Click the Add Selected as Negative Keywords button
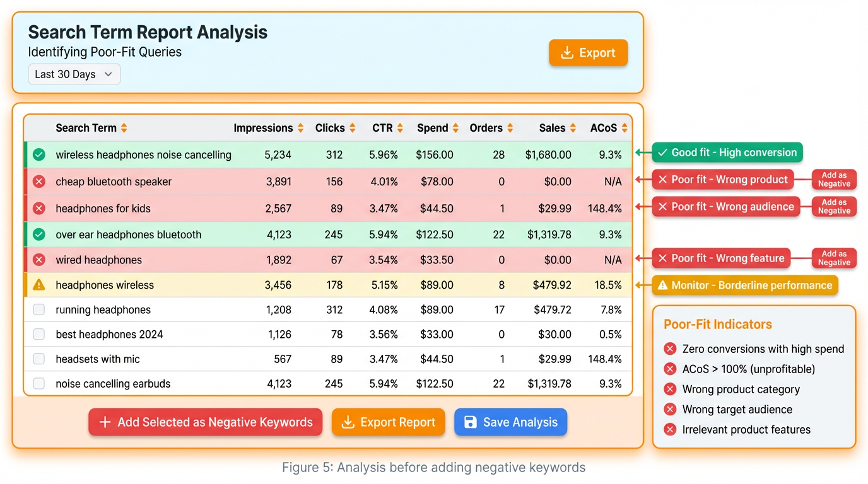 coord(205,422)
